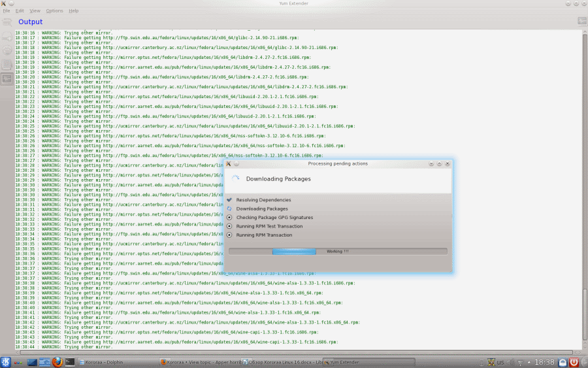This screenshot has height=368, width=588.
Task: Click the us keyboard layout indicator
Action: (500, 362)
